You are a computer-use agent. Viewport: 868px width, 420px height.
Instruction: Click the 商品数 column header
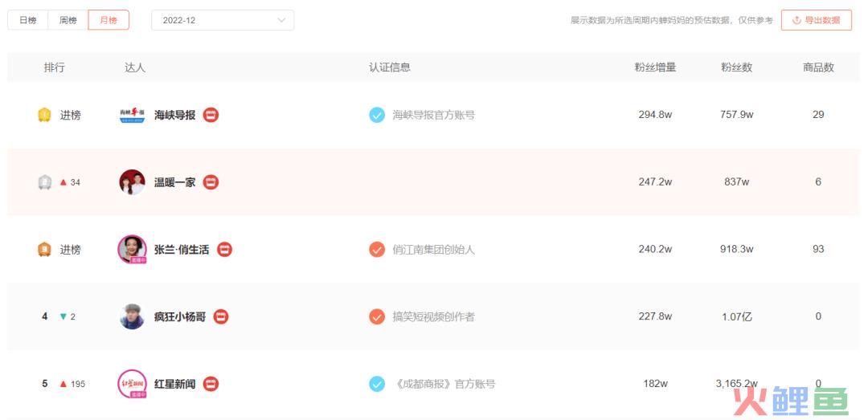pyautogui.click(x=818, y=67)
